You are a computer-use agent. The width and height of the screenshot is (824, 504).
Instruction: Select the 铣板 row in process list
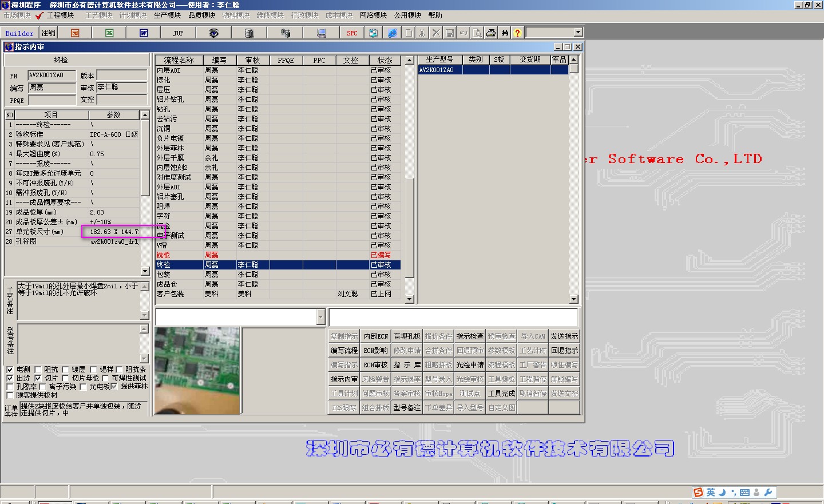278,255
